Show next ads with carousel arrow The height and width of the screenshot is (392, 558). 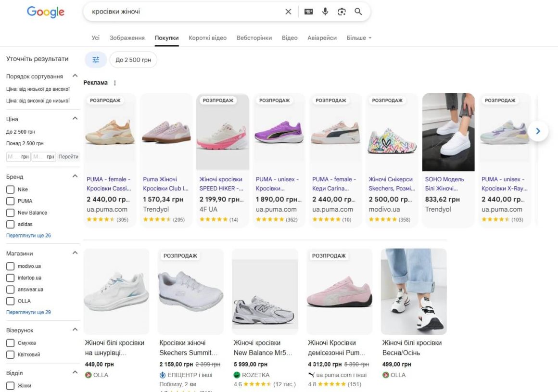coord(538,131)
